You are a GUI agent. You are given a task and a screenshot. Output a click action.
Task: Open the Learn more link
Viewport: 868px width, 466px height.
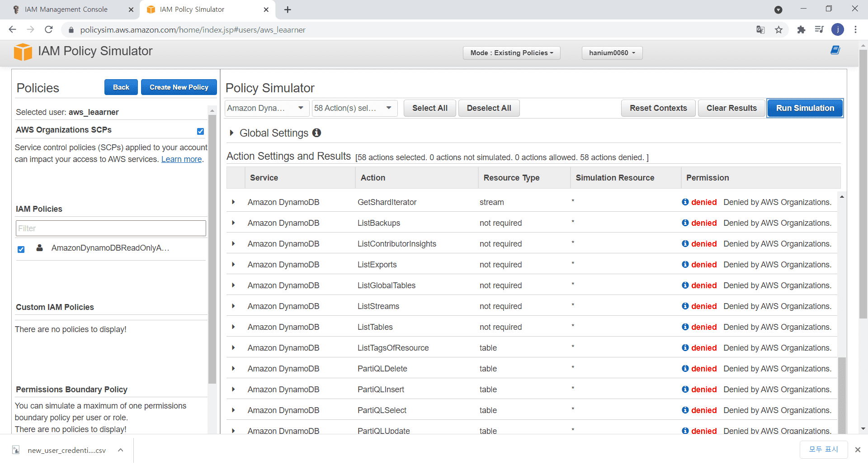pyautogui.click(x=181, y=159)
